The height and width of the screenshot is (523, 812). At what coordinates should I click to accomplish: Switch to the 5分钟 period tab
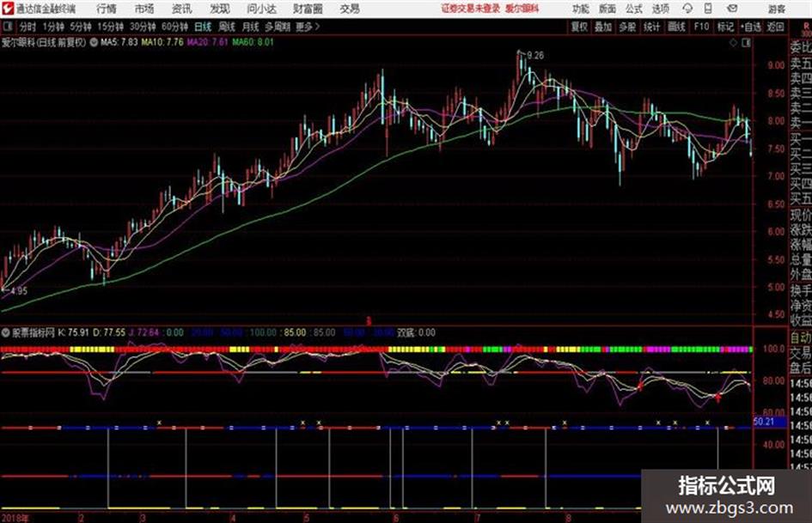(x=81, y=27)
